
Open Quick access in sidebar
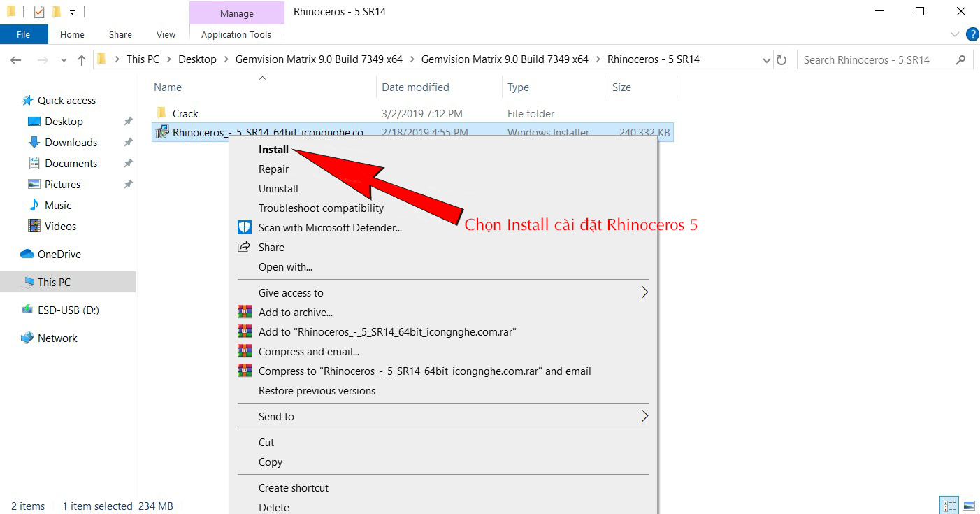pos(66,100)
